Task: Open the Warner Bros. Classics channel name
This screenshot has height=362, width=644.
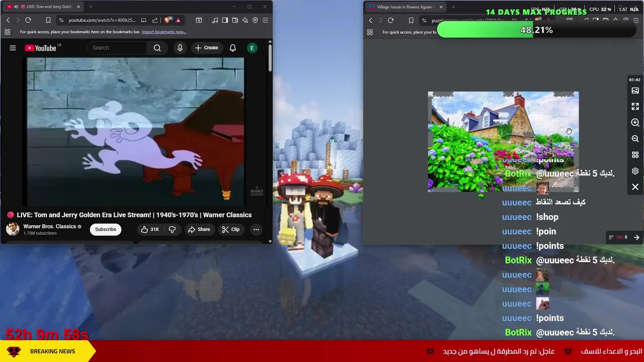Action: coord(49,226)
